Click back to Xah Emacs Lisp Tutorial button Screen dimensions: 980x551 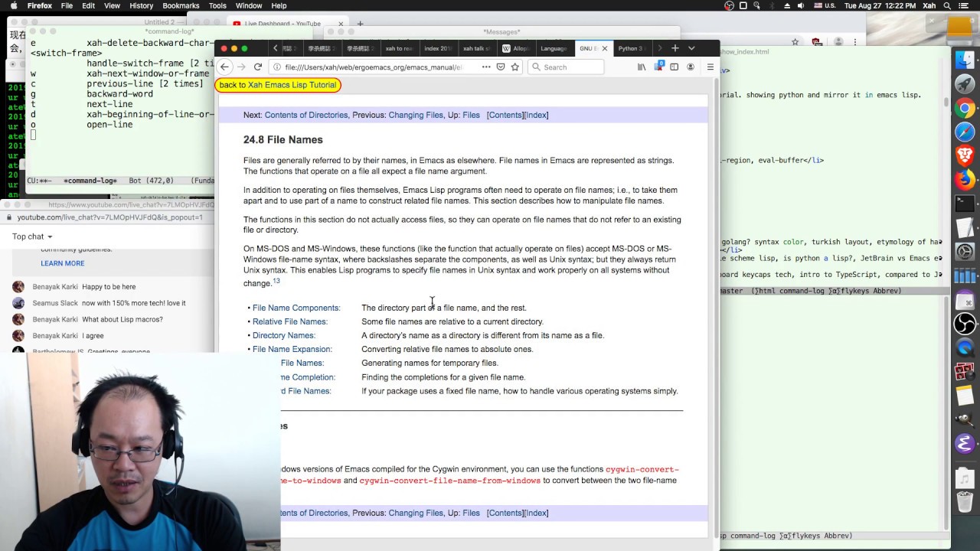coord(278,85)
